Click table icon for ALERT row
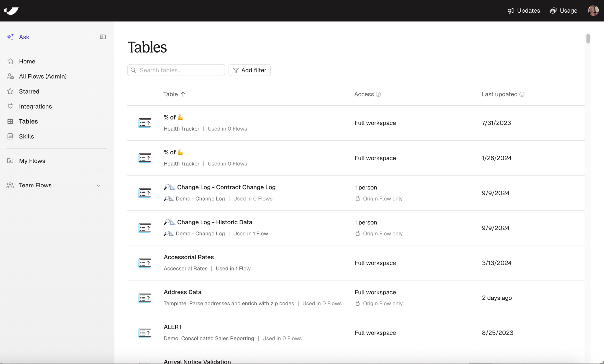Viewport: 604px width, 364px height. pyautogui.click(x=145, y=333)
